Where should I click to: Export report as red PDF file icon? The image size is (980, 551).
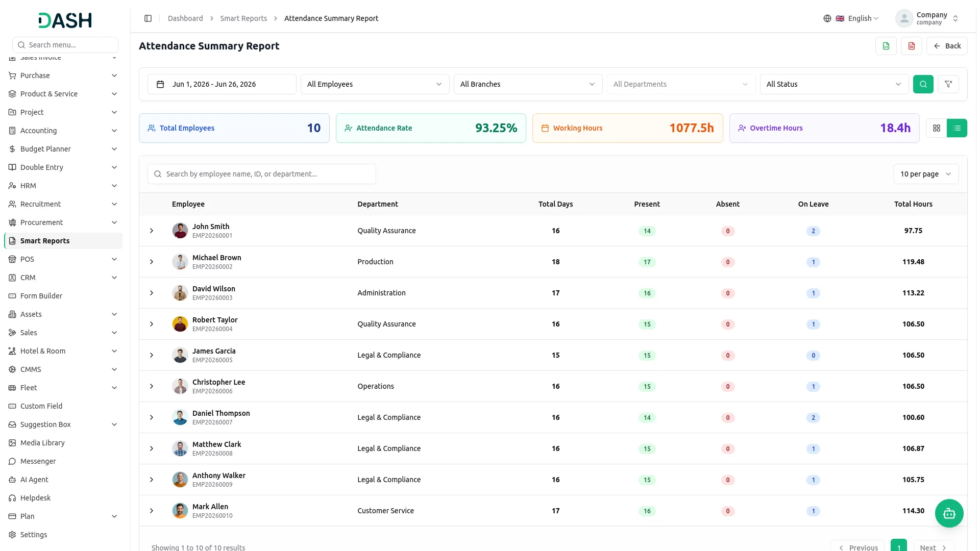pos(912,46)
